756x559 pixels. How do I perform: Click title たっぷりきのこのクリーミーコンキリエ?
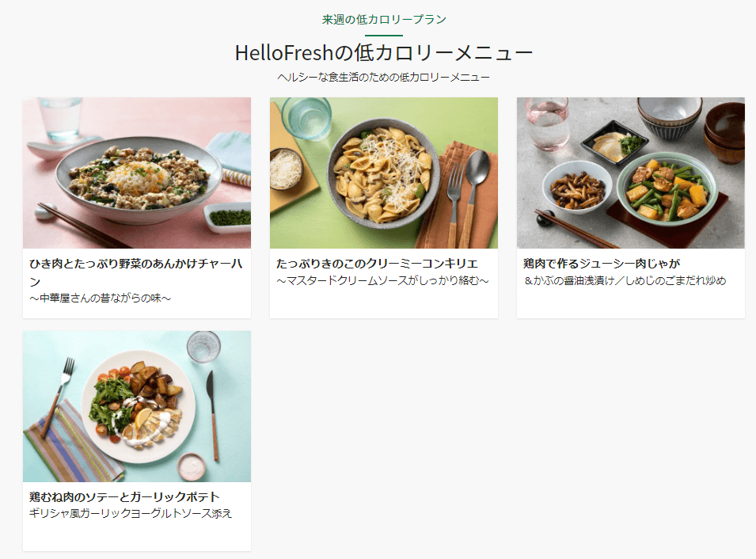[x=377, y=264]
